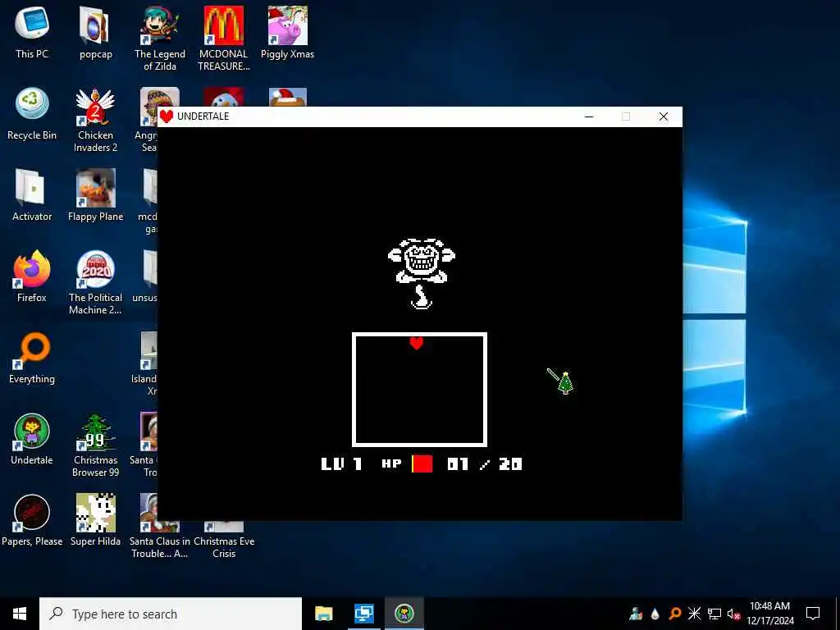This screenshot has height=630, width=840.
Task: Click the asterisk tray icon
Action: coord(694,614)
